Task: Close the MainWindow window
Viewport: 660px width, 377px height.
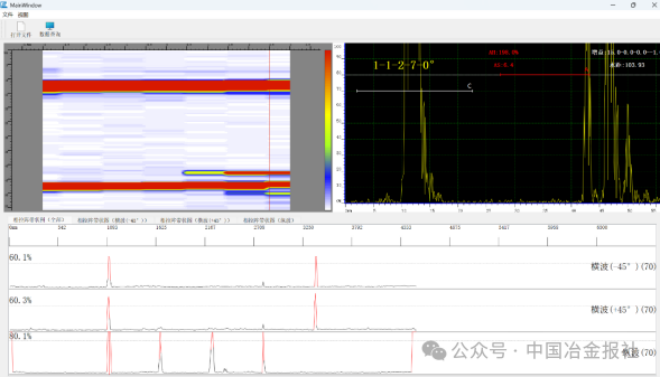Action: 654,5
